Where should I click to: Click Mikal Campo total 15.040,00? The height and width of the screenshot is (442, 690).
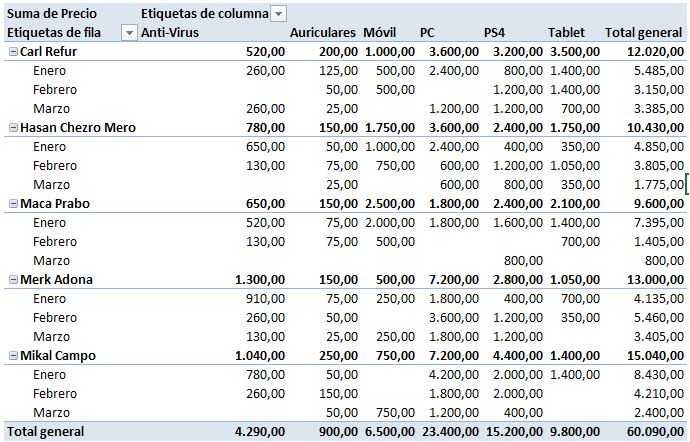tap(655, 356)
